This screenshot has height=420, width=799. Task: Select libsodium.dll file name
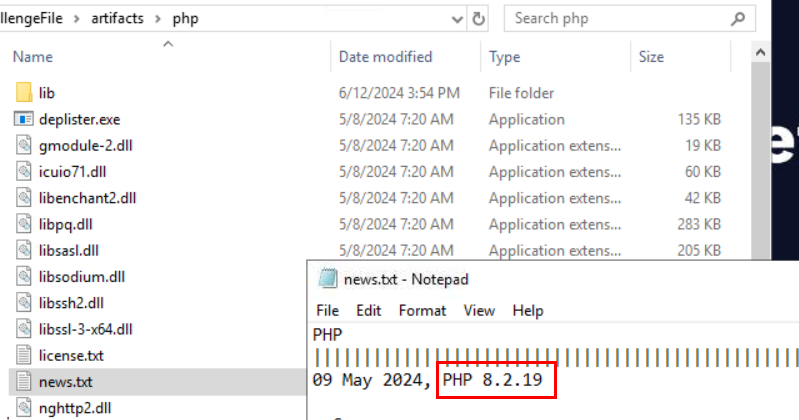pos(82,277)
